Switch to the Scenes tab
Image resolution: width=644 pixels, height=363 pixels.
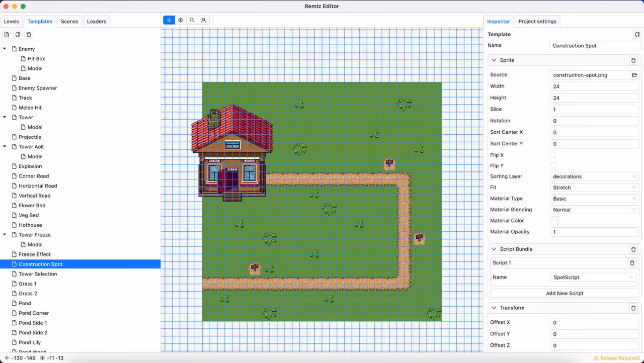pyautogui.click(x=69, y=22)
